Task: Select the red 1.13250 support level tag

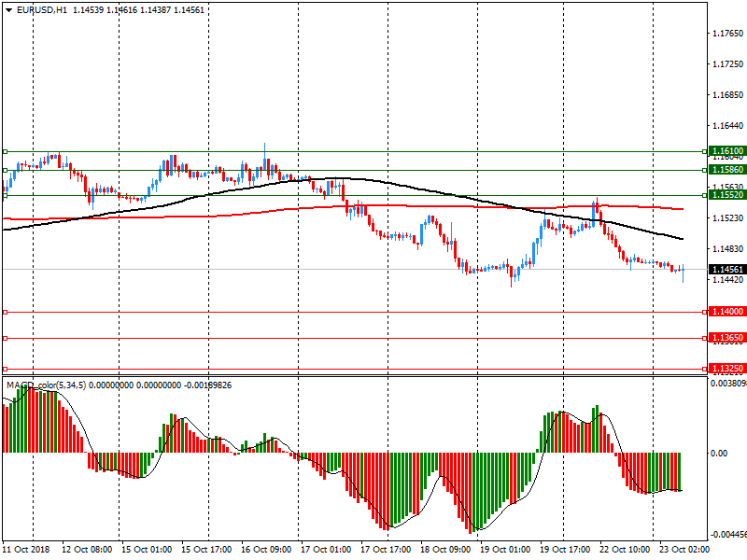Action: [x=726, y=369]
